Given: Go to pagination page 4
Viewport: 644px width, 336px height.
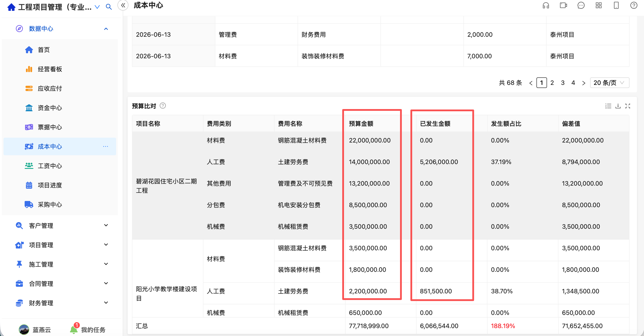Looking at the screenshot, I should tap(573, 83).
